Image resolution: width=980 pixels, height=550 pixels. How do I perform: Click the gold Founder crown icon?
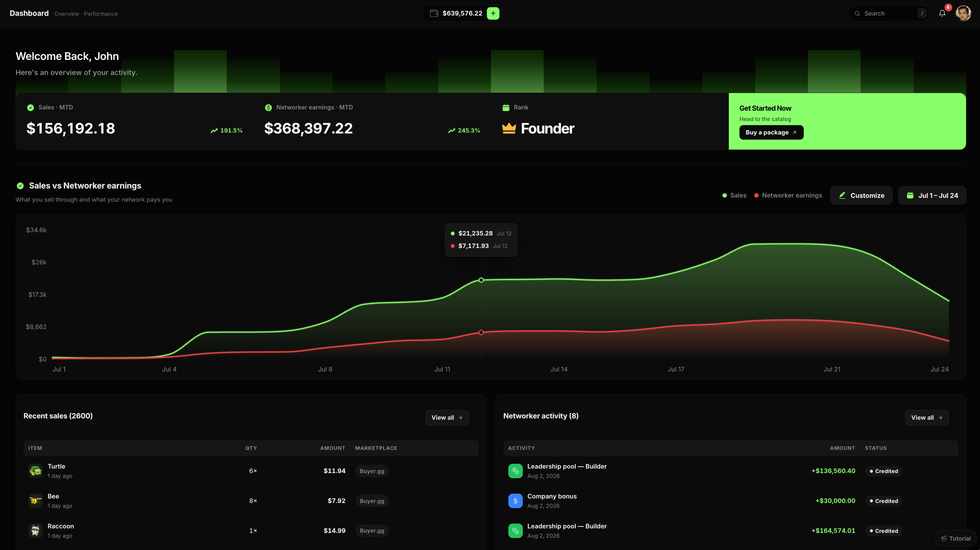click(x=509, y=128)
